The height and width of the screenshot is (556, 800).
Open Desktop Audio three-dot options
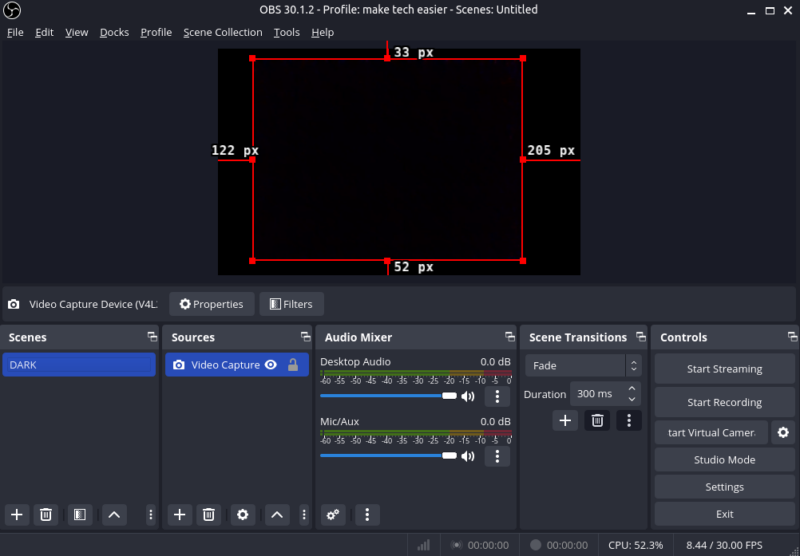(497, 396)
